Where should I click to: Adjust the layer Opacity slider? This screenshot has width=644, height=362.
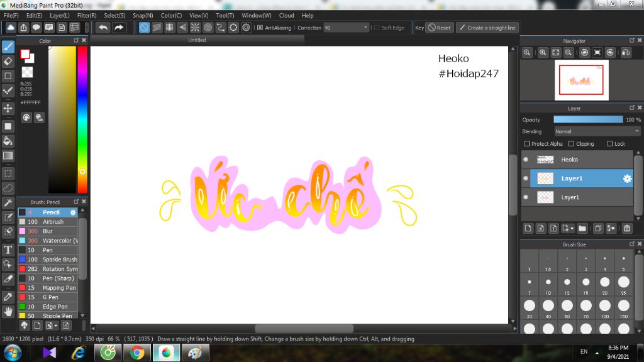[588, 119]
